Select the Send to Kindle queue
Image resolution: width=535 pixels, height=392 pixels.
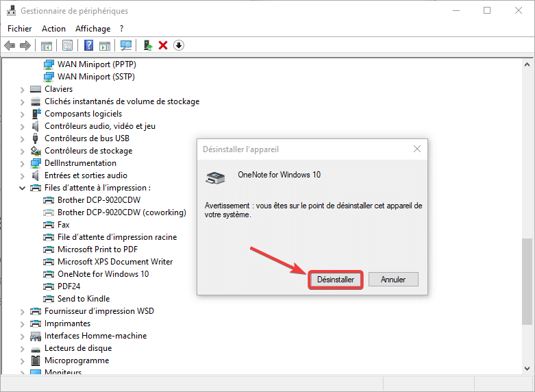click(84, 298)
